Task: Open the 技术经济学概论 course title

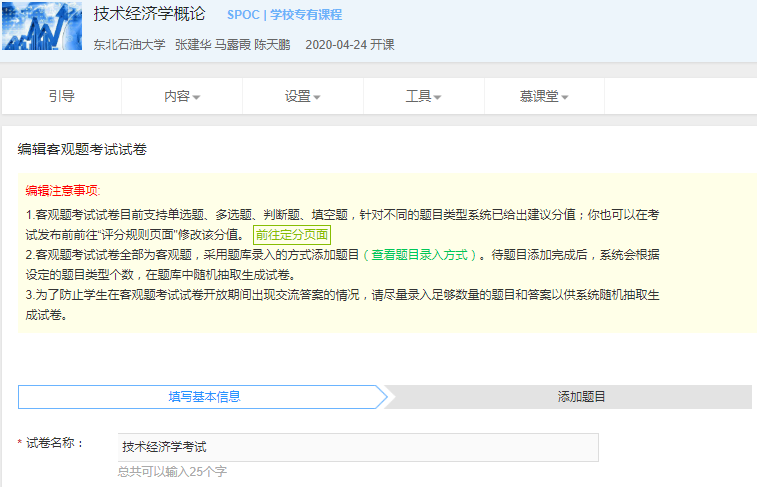Action: (x=149, y=15)
